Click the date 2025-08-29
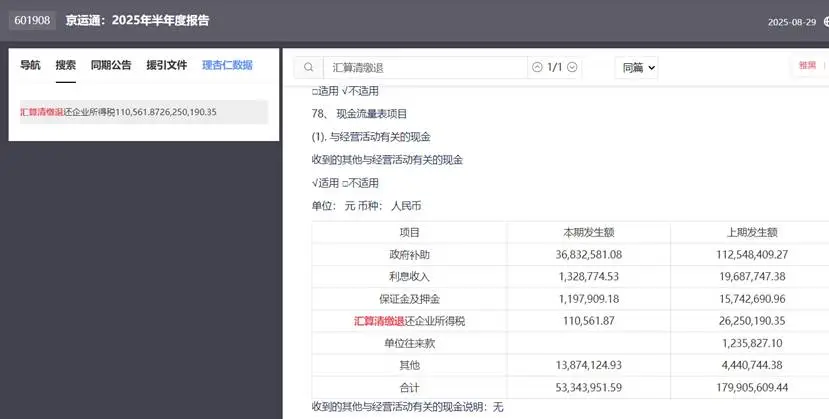The width and height of the screenshot is (829, 419). [792, 22]
